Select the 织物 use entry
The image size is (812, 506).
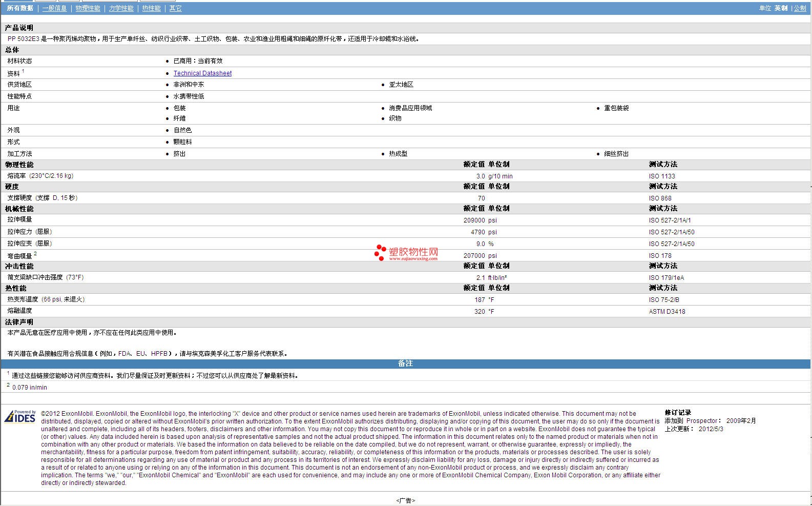395,118
